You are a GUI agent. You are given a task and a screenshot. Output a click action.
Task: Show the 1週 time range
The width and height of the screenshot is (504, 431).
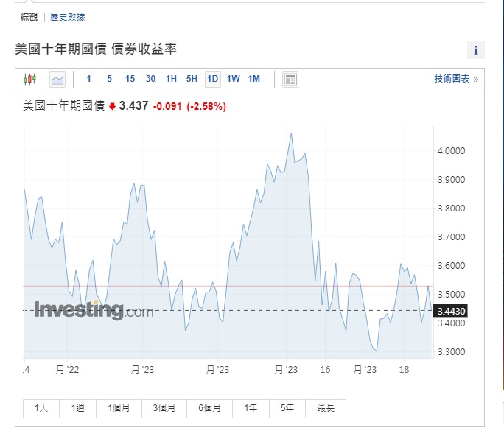pyautogui.click(x=78, y=408)
